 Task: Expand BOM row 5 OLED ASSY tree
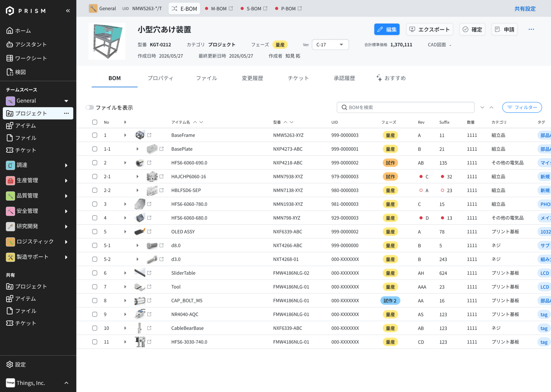[125, 231]
